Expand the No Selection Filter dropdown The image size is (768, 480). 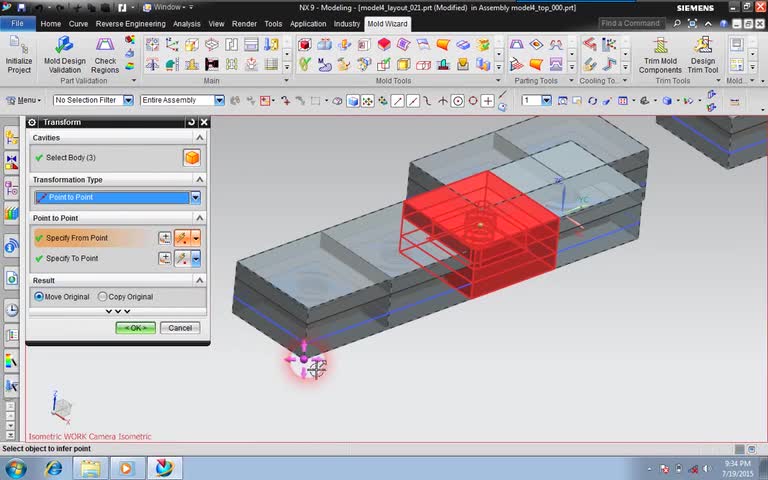tap(129, 100)
